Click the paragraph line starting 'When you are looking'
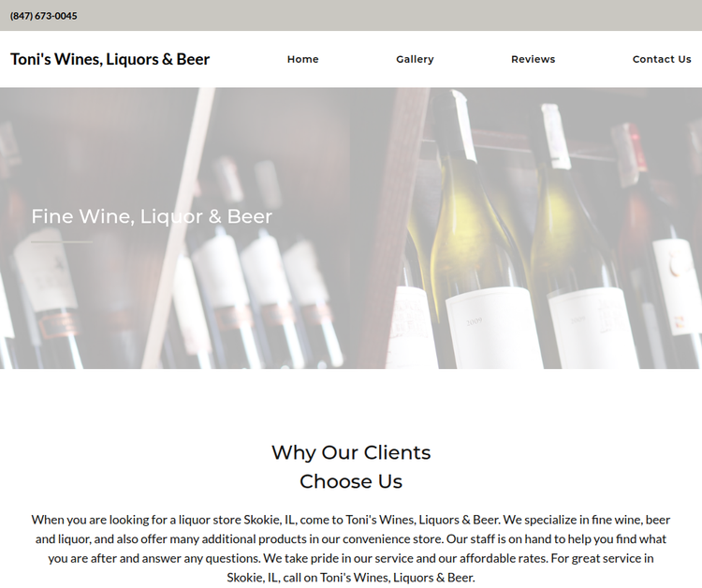The width and height of the screenshot is (702, 588). tap(351, 520)
